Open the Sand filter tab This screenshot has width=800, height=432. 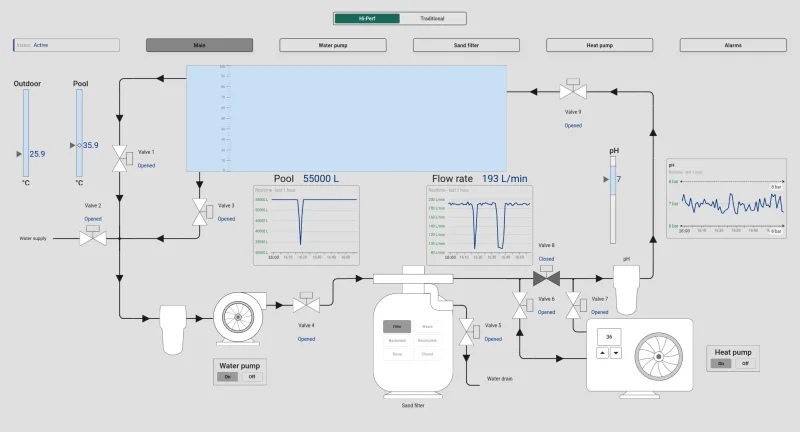(466, 45)
